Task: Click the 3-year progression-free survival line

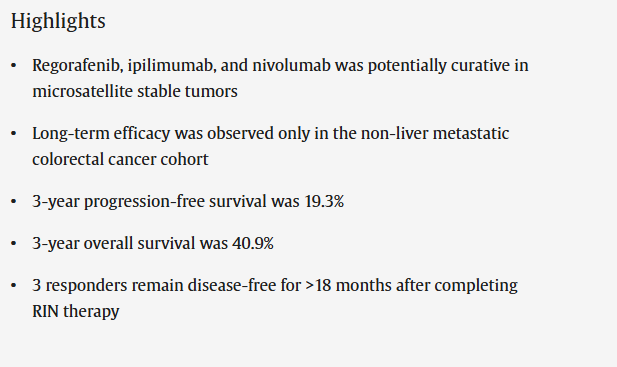Action: 188,201
